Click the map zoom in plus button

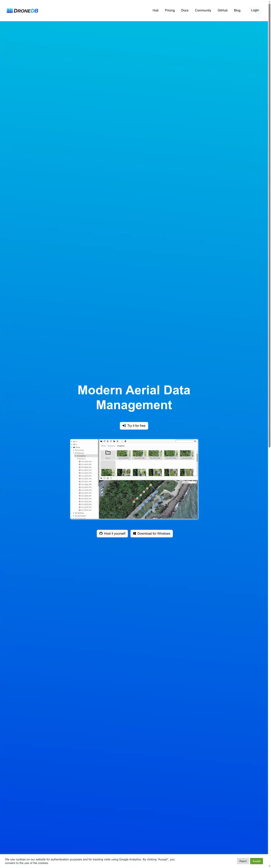(x=102, y=482)
